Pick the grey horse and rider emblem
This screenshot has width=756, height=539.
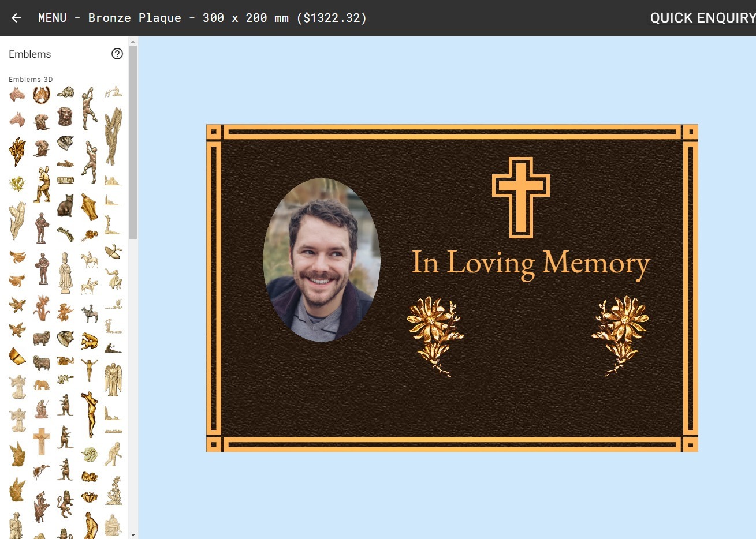[89, 315]
